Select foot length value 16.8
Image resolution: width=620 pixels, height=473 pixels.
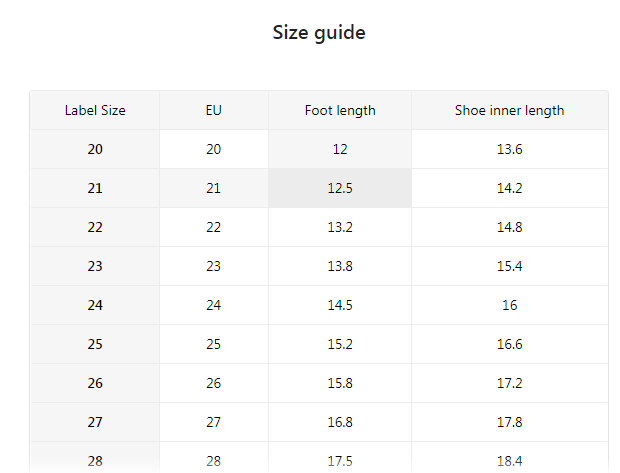(x=340, y=422)
